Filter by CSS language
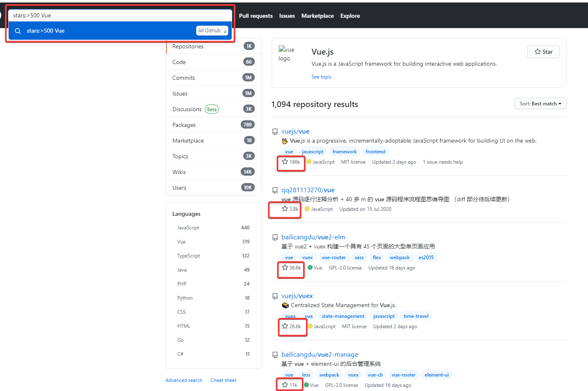This screenshot has width=588, height=391. click(213, 312)
